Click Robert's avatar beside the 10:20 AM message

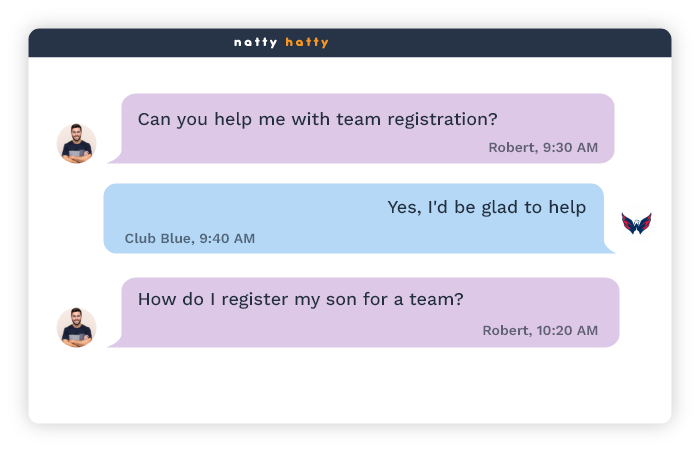76,327
